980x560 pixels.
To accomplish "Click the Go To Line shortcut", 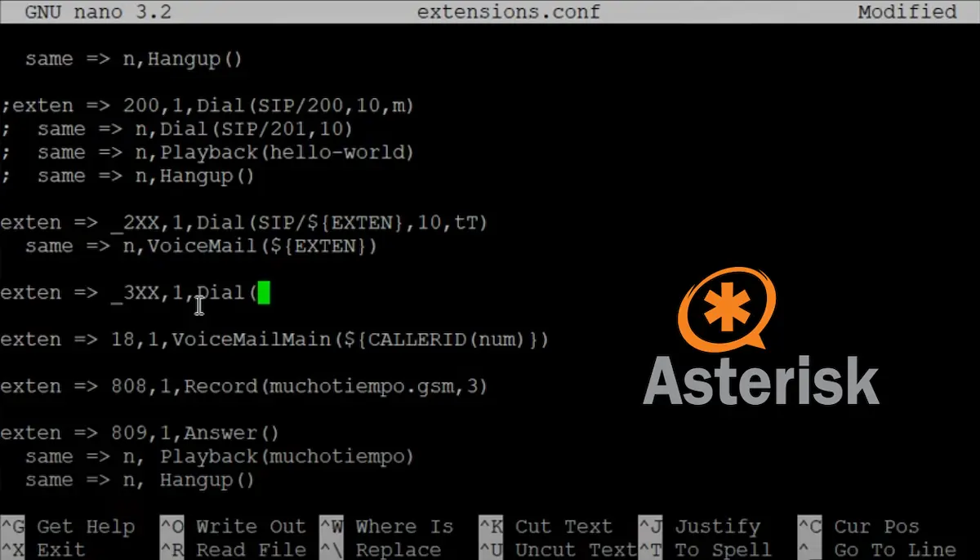I will coord(876,549).
